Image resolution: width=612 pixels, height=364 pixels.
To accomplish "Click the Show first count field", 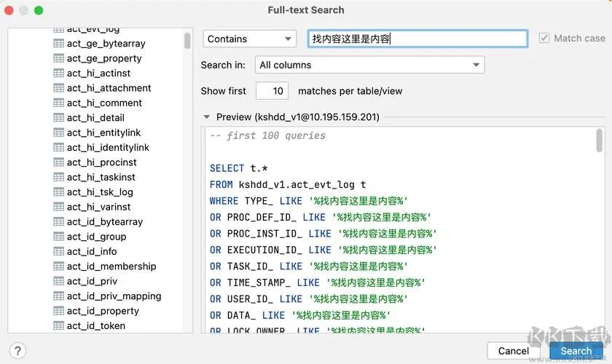I will [272, 91].
